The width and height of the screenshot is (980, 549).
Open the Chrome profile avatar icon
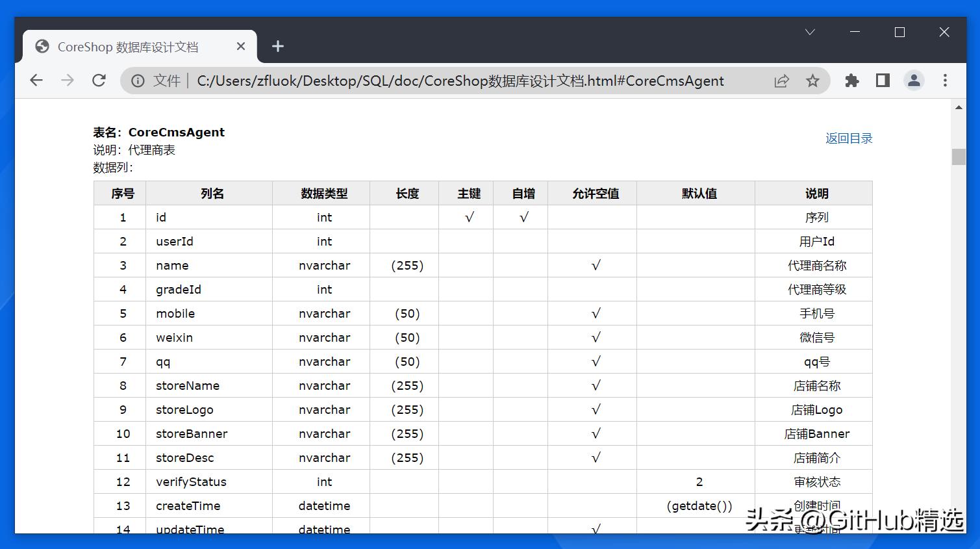tap(914, 81)
